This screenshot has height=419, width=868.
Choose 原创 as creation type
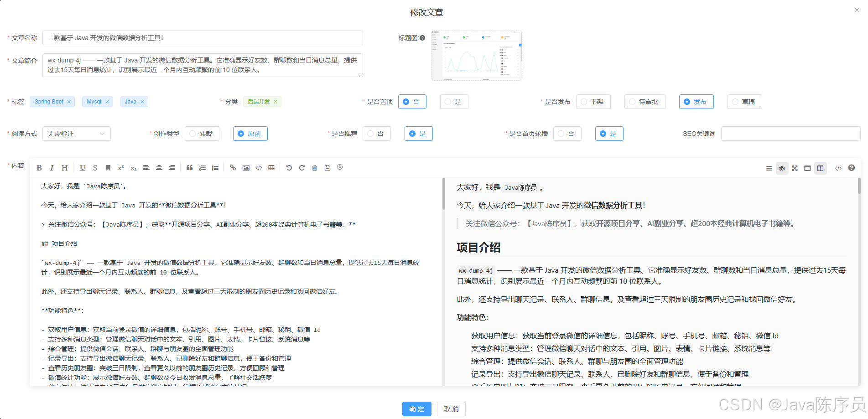[x=250, y=134]
